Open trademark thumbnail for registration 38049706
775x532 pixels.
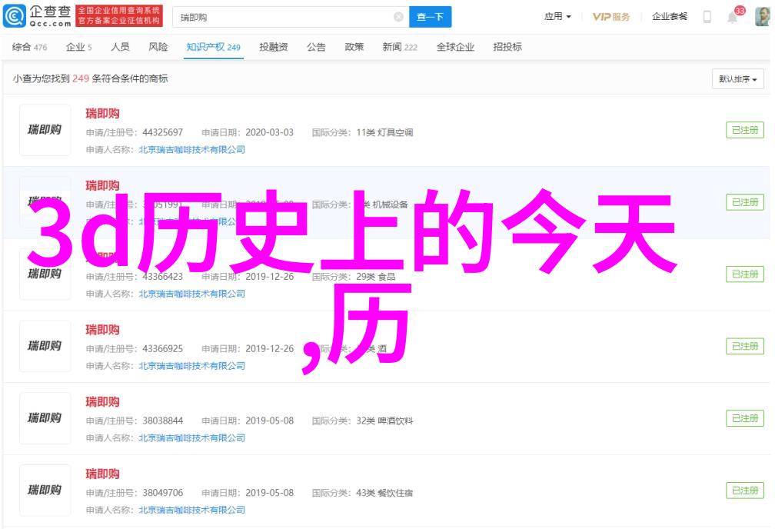tap(45, 490)
